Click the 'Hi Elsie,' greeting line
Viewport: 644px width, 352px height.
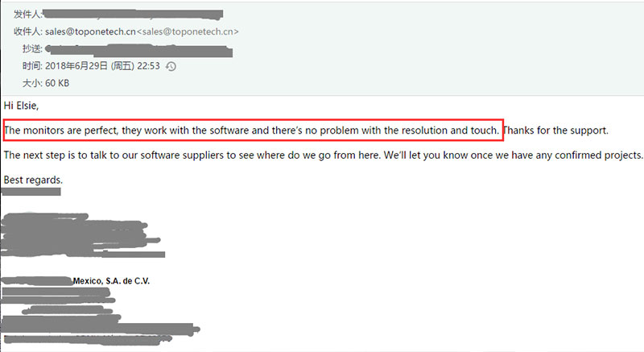[21, 105]
